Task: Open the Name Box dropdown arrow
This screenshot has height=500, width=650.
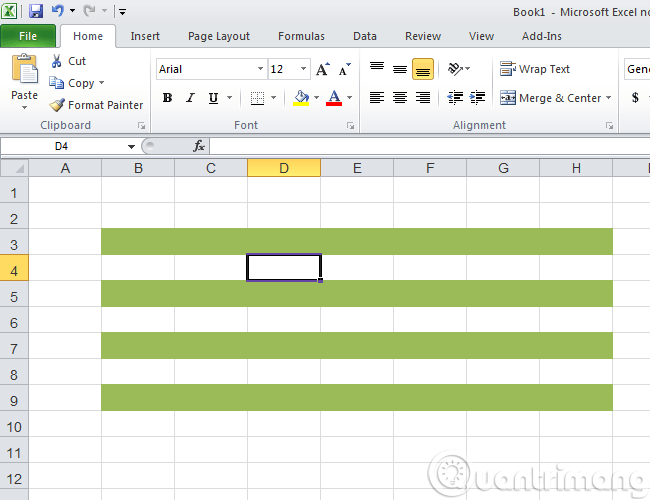Action: click(x=131, y=146)
